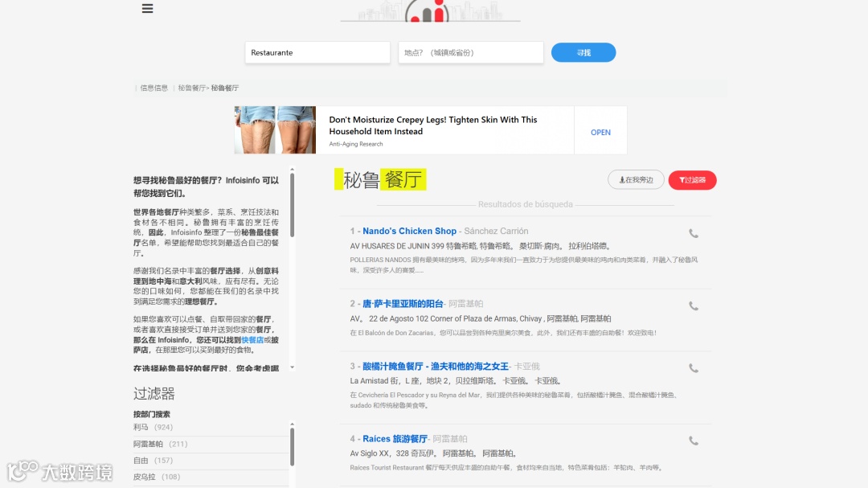The image size is (868, 488).
Task: Click the 在我旁边 nearby button
Action: [636, 180]
